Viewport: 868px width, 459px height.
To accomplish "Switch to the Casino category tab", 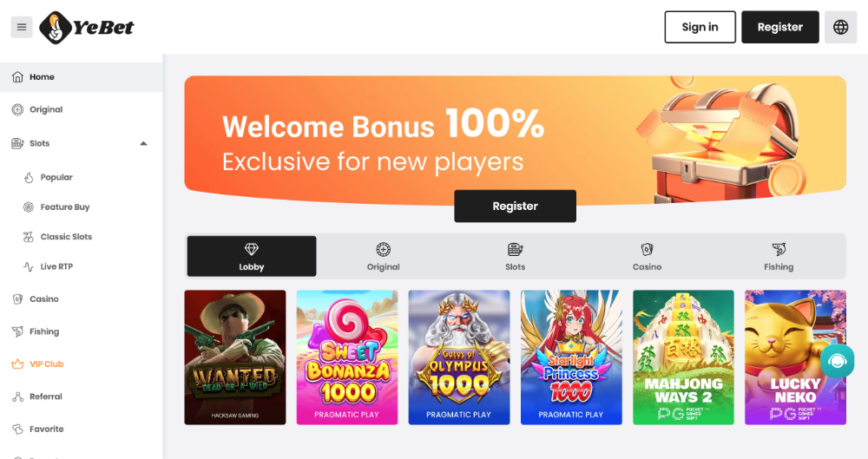I will (647, 257).
